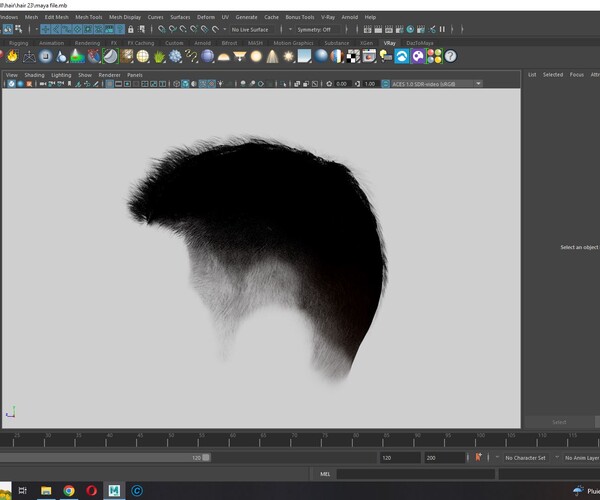Click Selected in Attribute Editor

click(553, 75)
